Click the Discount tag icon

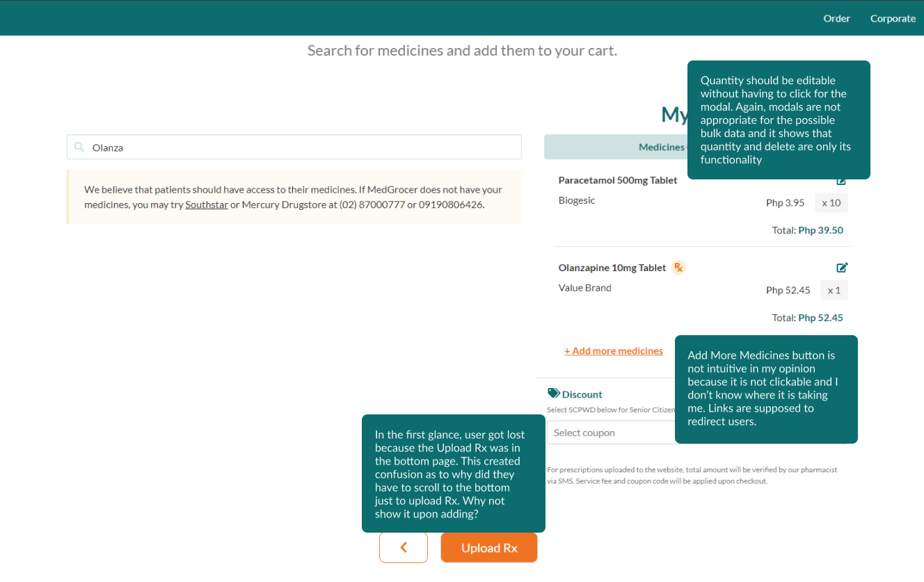click(x=554, y=394)
